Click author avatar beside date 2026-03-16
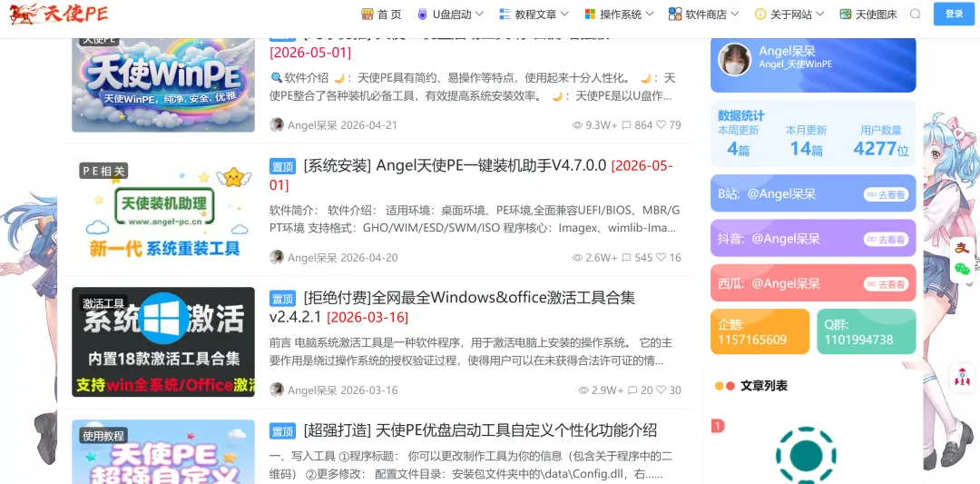Image resolution: width=980 pixels, height=484 pixels. (x=277, y=390)
